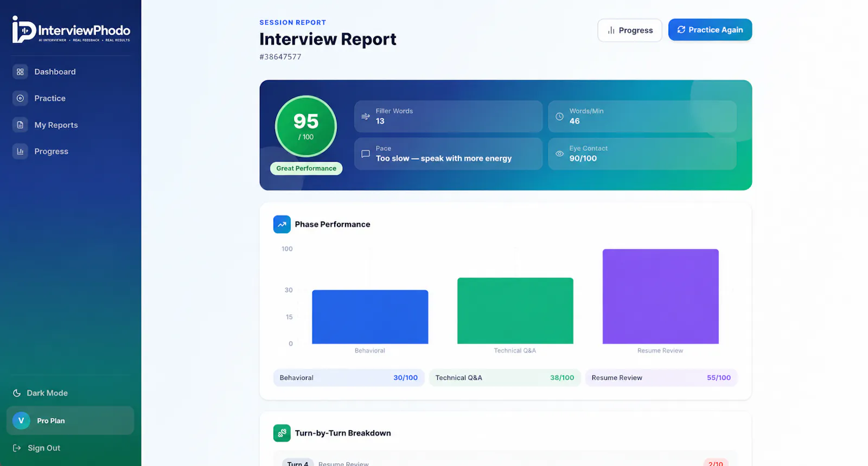Click the Filler Words wind icon
This screenshot has height=466, width=868.
point(366,116)
